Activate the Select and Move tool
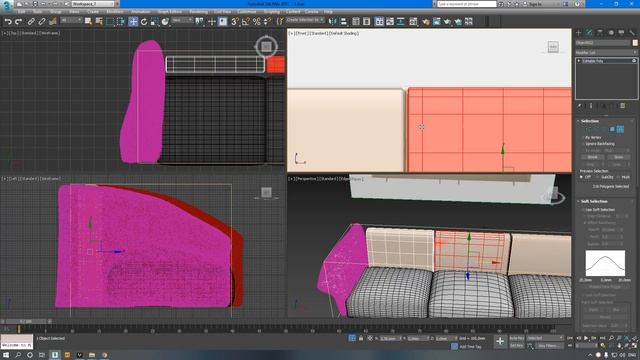Image resolution: width=640 pixels, height=360 pixels. tap(133, 22)
